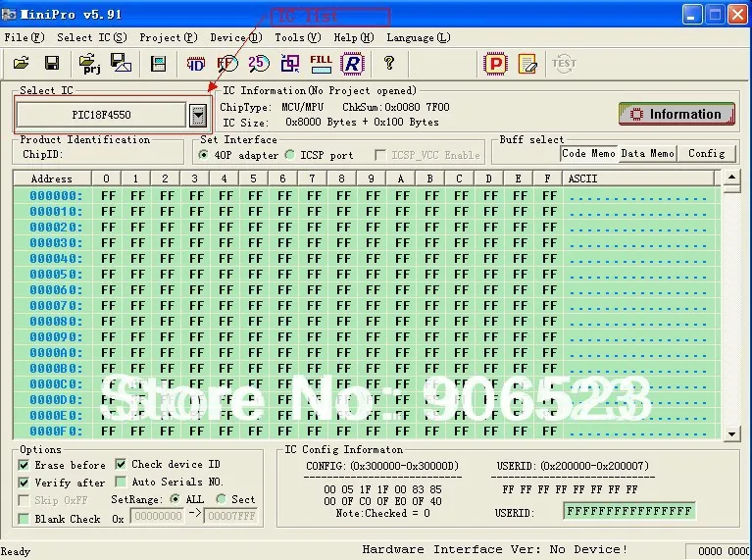Screen dimensions: 752x560
Task: Click the range start field 00000000
Action: (x=157, y=516)
